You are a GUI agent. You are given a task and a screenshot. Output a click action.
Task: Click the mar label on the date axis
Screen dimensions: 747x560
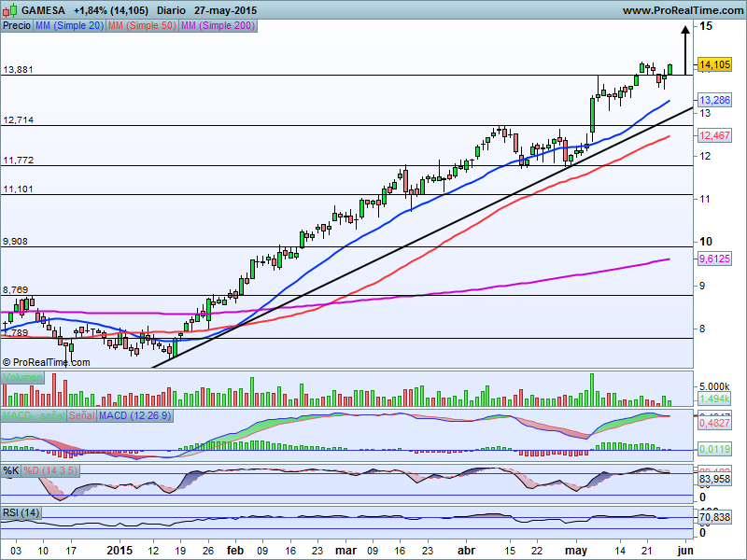point(345,551)
